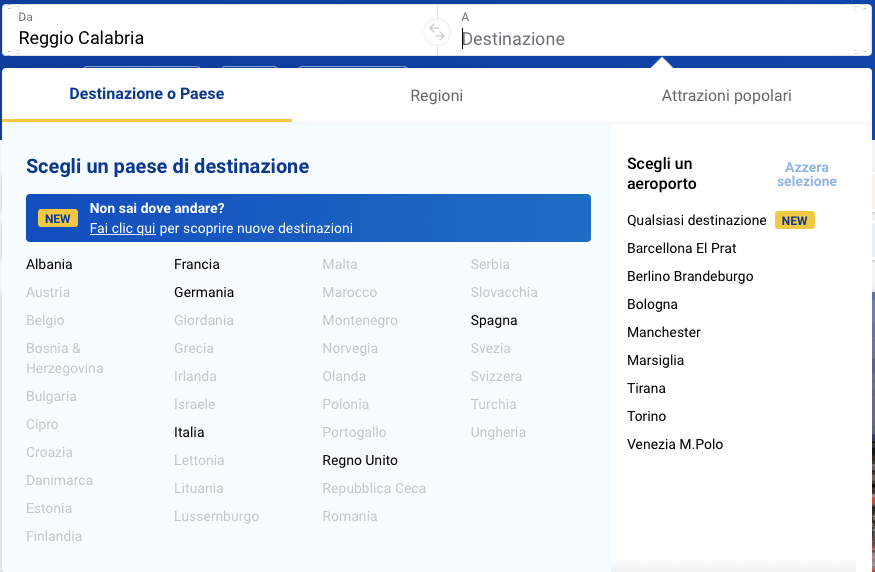Choose Barcellona El Prat airport

point(681,248)
